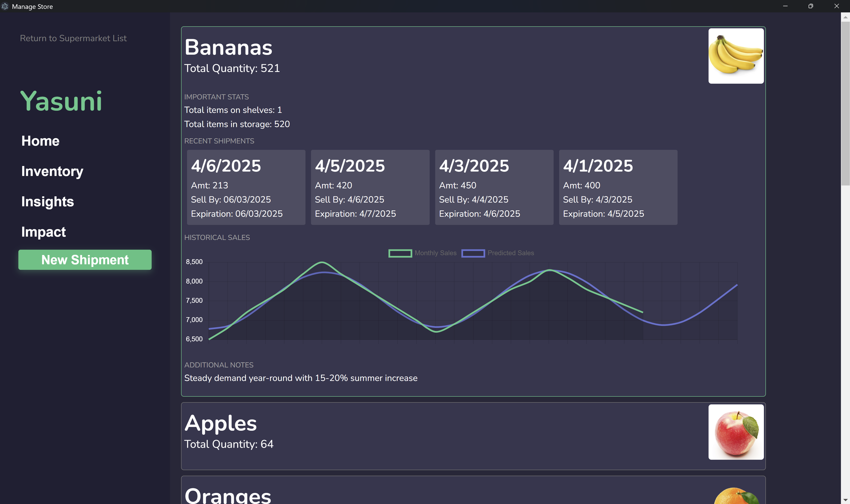
Task: Click the apple product image
Action: tap(736, 432)
